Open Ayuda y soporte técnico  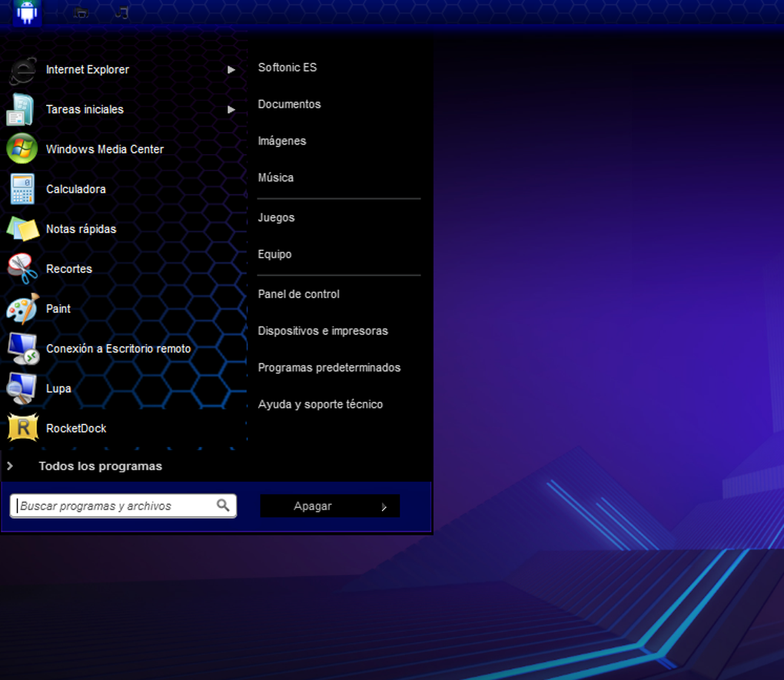click(321, 404)
